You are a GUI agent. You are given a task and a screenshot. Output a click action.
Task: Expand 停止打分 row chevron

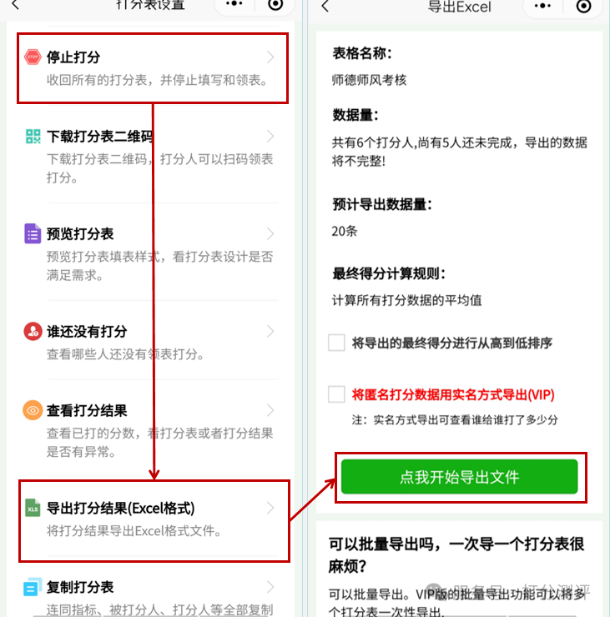click(270, 57)
